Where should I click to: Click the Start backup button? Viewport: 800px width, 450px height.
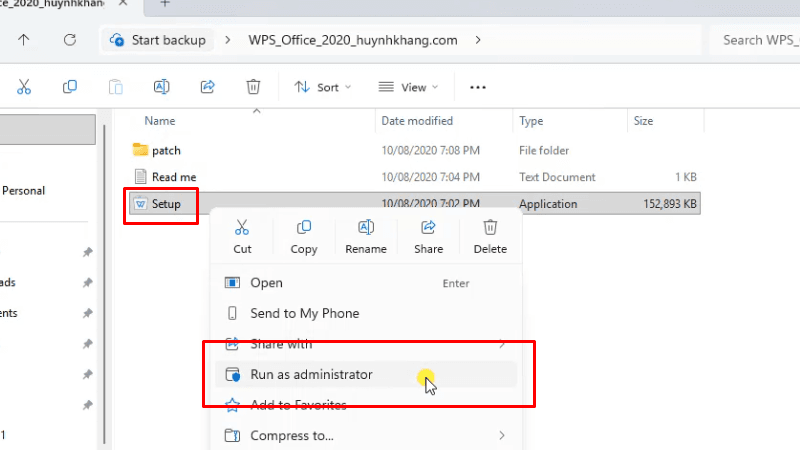(x=158, y=40)
